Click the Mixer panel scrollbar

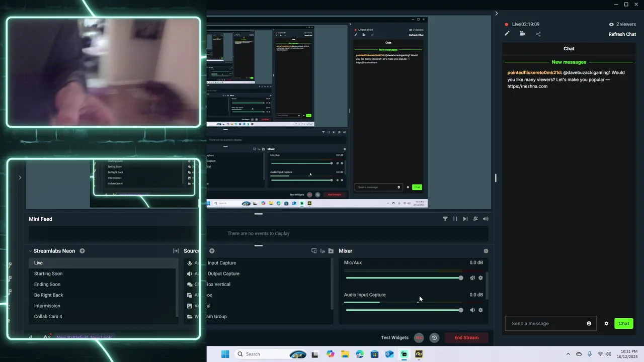coord(487,285)
